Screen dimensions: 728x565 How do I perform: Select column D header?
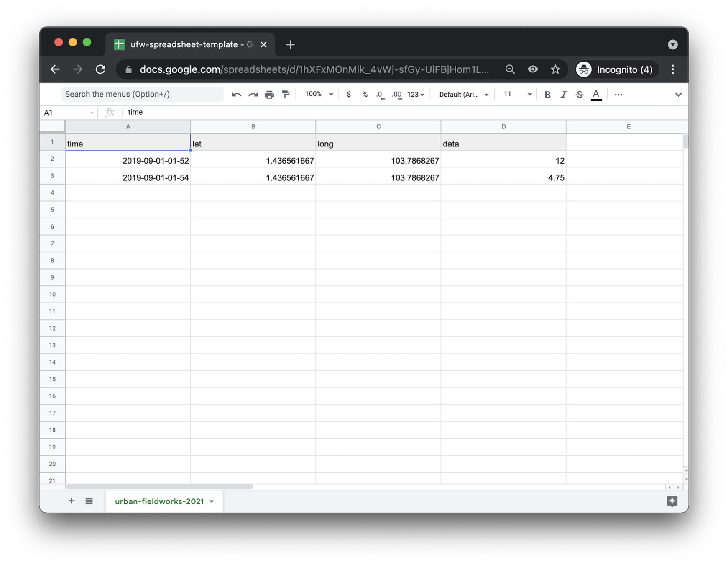(x=503, y=127)
